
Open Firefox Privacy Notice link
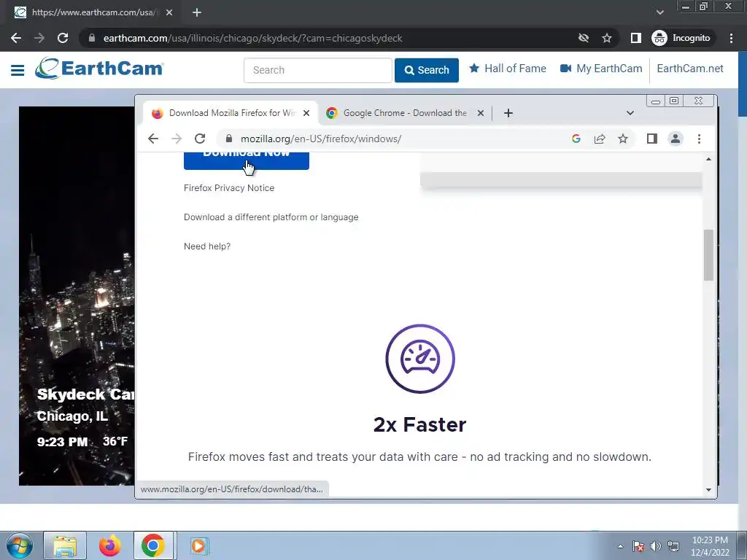pos(229,188)
